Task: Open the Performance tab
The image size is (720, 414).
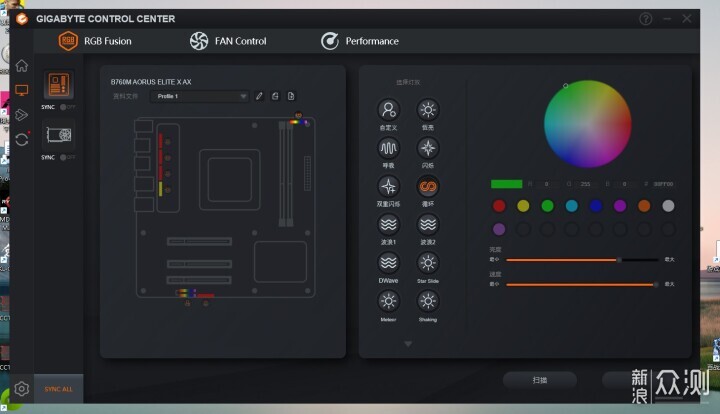Action: [x=360, y=41]
